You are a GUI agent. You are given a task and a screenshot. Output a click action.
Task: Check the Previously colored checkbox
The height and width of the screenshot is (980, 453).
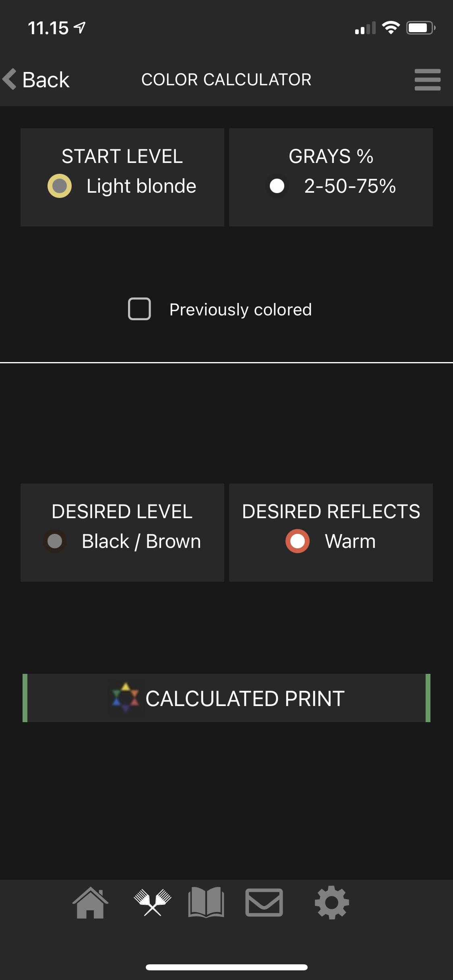pos(139,309)
